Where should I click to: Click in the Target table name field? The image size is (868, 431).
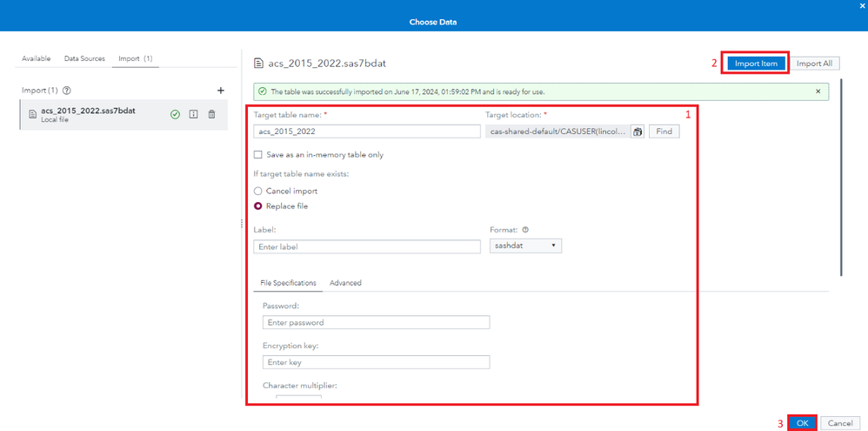366,131
